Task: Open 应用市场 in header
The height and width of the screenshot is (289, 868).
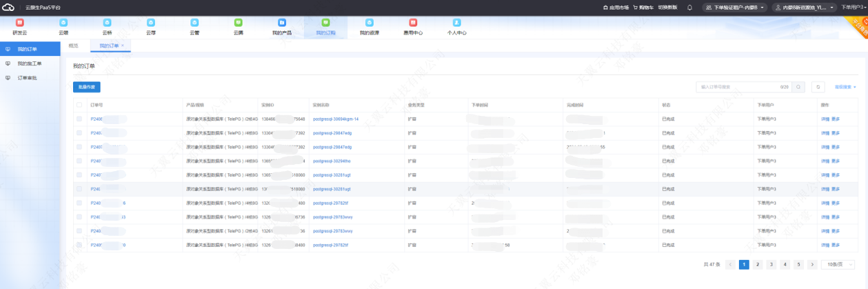Action: click(616, 7)
